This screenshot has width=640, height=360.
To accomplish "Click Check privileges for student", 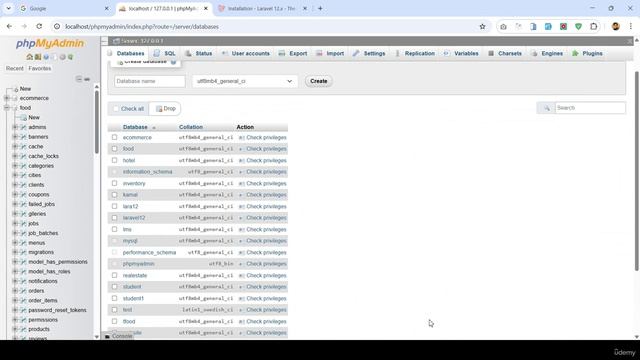I will point(266,287).
